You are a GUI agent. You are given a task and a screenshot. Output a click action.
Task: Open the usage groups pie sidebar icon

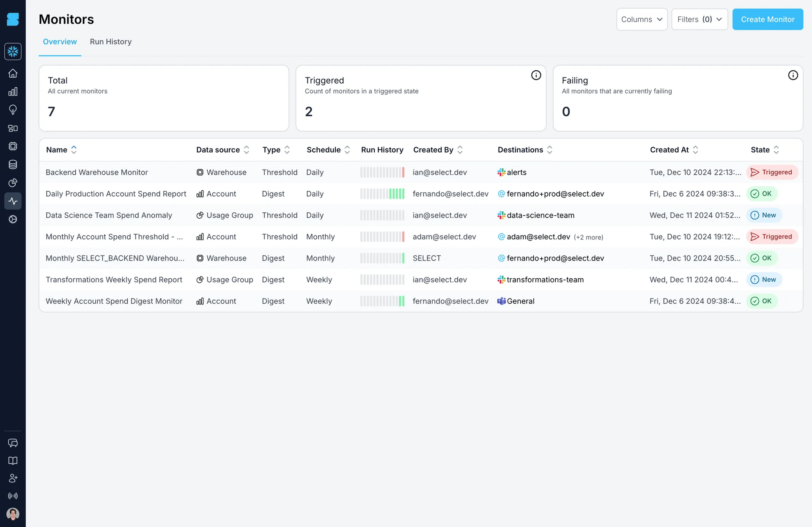point(13,183)
